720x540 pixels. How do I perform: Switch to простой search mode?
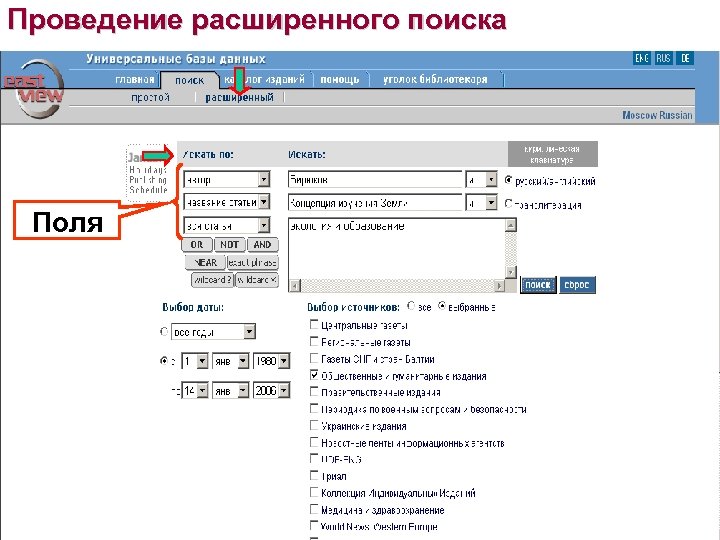(x=150, y=97)
